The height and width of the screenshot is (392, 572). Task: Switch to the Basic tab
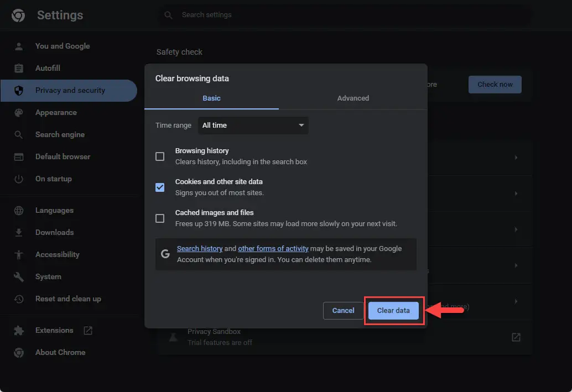(211, 98)
